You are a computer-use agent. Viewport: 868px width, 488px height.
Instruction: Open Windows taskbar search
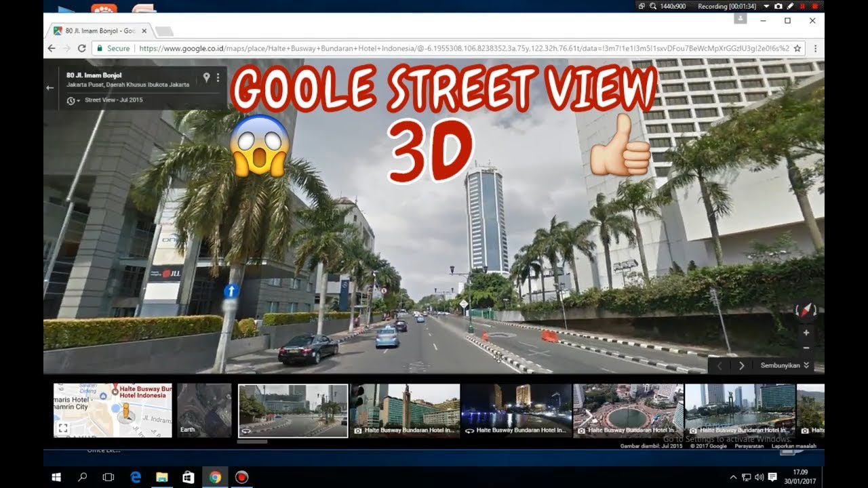coord(83,477)
